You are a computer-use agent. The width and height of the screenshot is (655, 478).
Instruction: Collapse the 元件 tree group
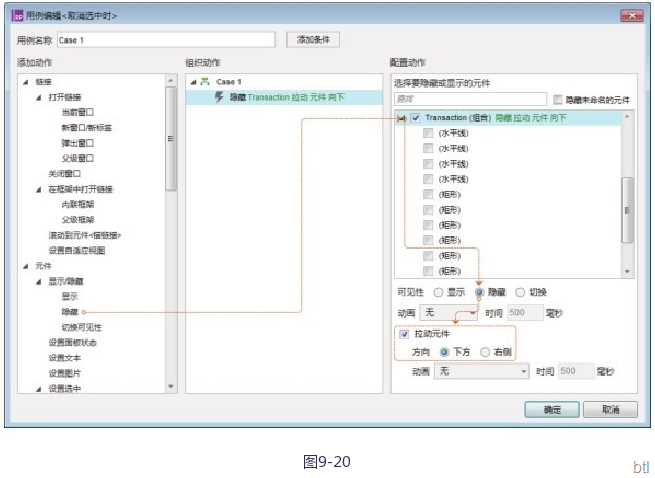coord(26,266)
